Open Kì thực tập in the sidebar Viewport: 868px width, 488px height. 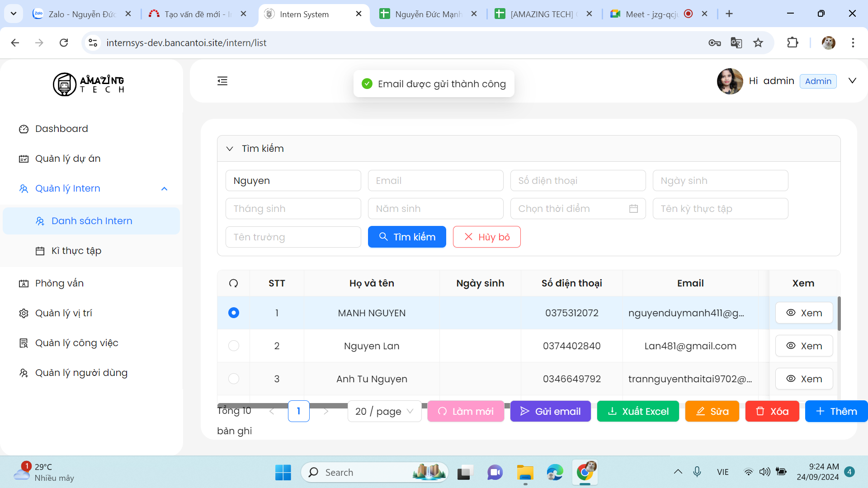point(76,251)
